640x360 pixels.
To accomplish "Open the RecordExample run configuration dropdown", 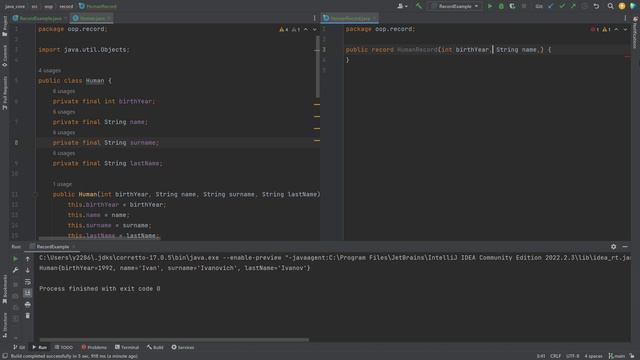I will (455, 6).
